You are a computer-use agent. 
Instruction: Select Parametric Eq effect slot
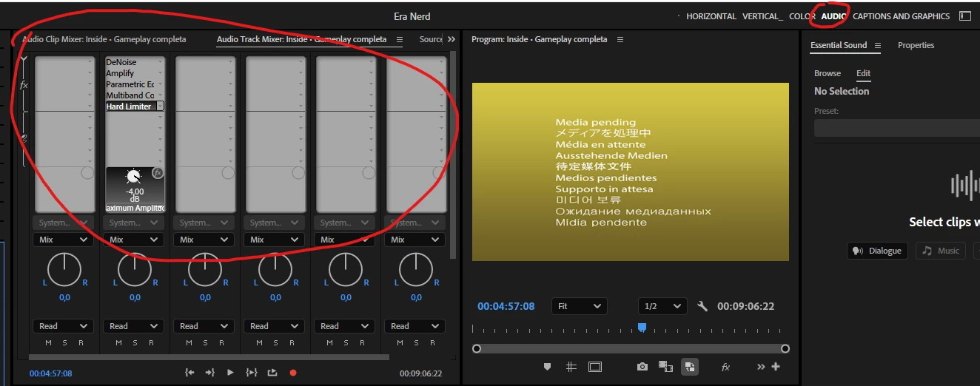click(133, 84)
